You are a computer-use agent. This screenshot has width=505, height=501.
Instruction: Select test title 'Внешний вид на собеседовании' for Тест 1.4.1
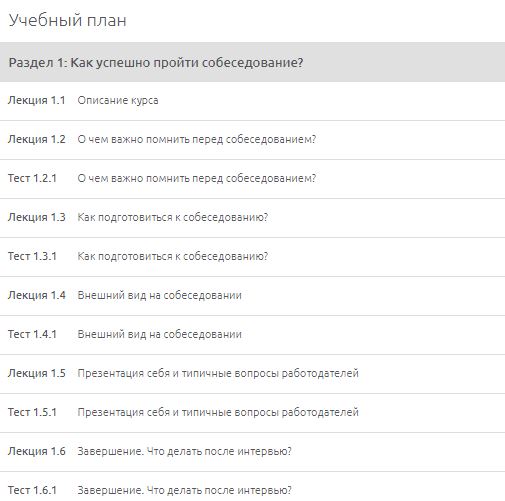tap(159, 334)
